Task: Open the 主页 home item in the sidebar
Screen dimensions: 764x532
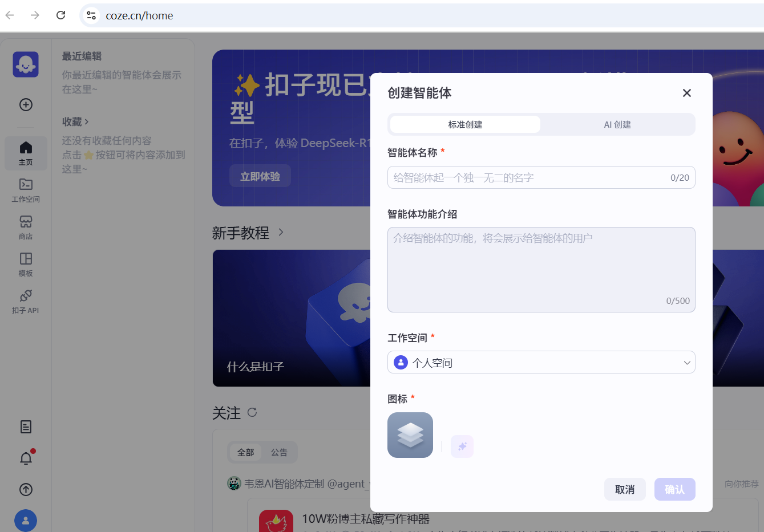Action: [26, 153]
